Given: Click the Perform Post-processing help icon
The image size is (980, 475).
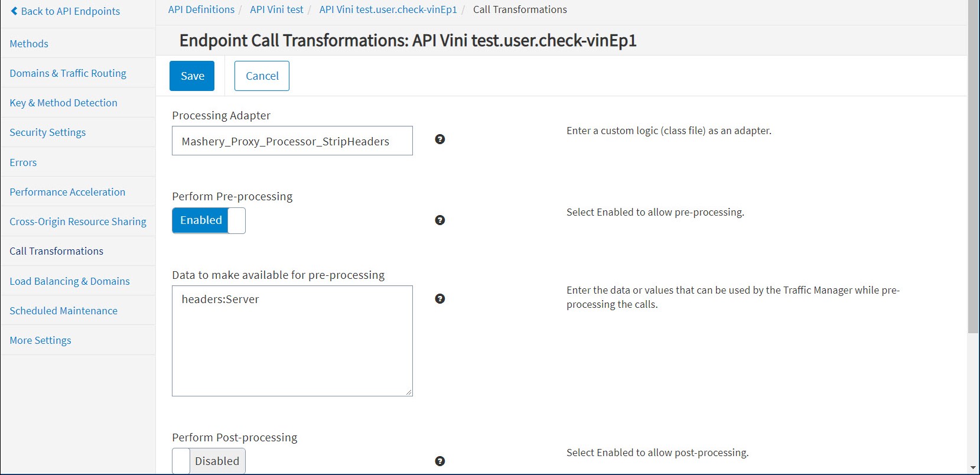Looking at the screenshot, I should (439, 461).
